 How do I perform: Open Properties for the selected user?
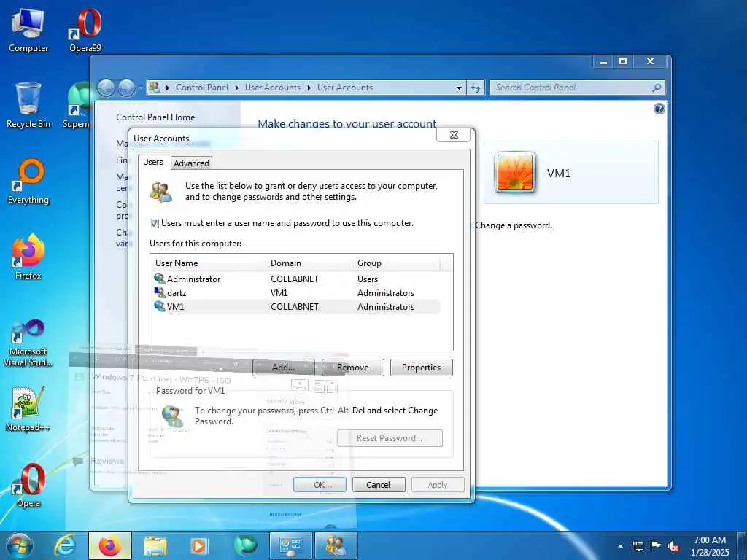pos(422,367)
